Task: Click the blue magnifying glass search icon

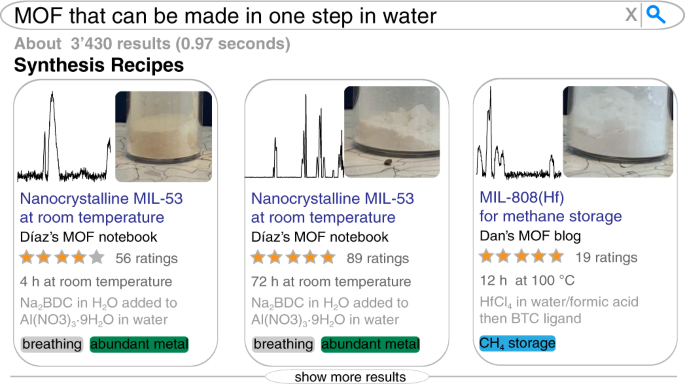Action: tap(656, 15)
